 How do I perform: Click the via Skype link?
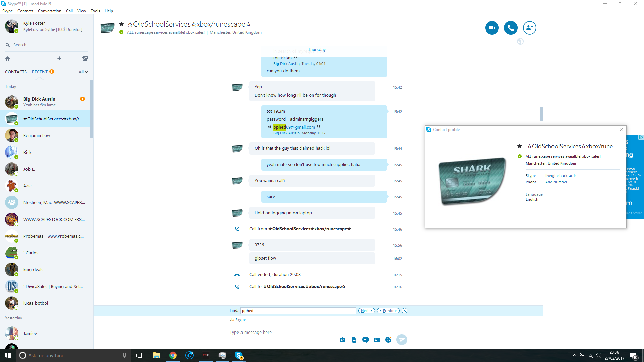coord(240,320)
